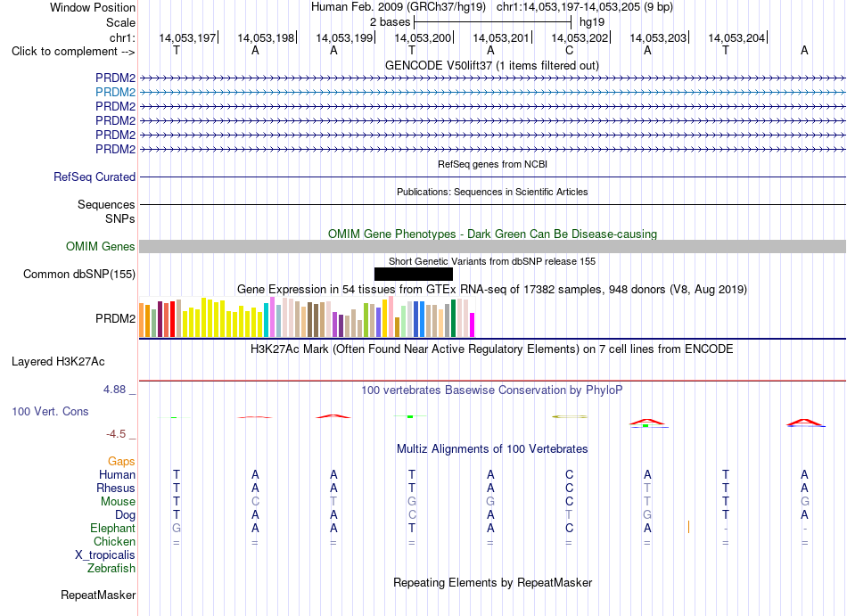Click the orange insertion tick in Elephant row
The image size is (847, 616).
click(688, 527)
